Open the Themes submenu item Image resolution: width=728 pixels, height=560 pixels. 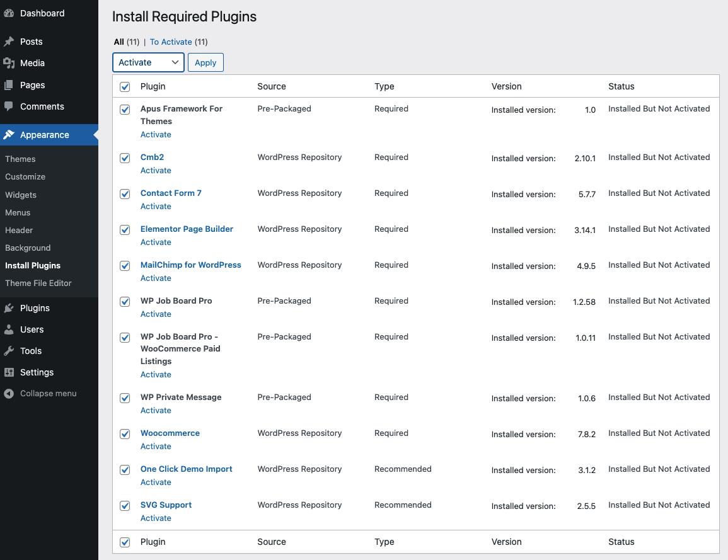tap(20, 159)
